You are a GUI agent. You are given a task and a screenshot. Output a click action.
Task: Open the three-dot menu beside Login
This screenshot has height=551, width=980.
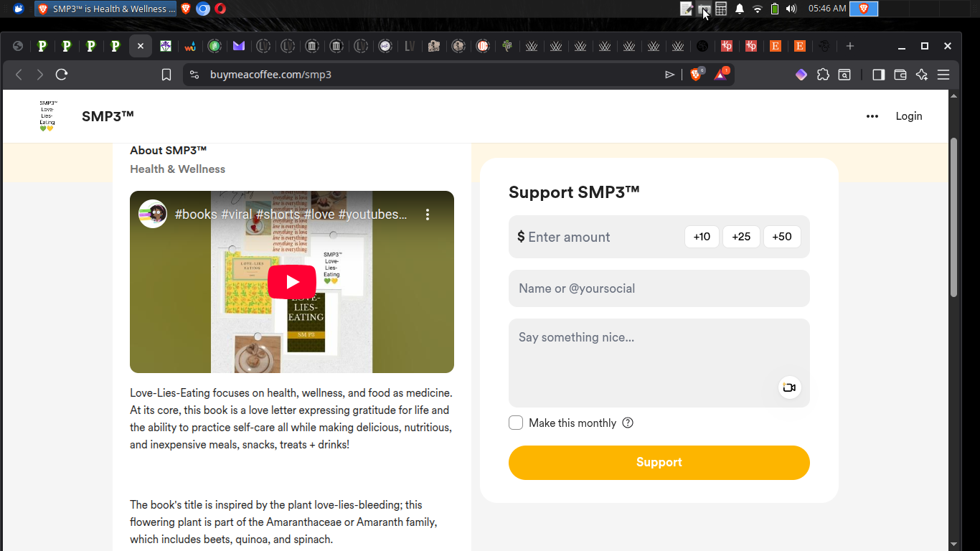pyautogui.click(x=872, y=116)
